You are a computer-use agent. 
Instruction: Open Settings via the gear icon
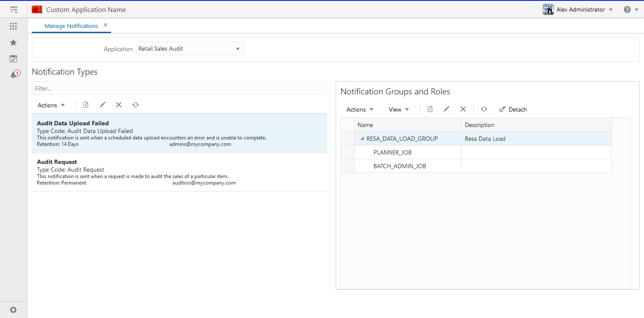point(13,309)
